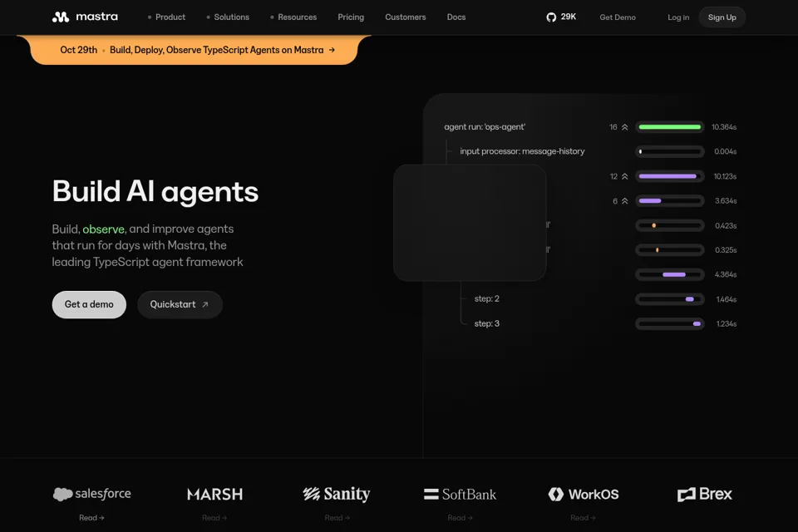Click the Quickstart external arrow icon
This screenshot has width=798, height=532.
click(x=205, y=304)
